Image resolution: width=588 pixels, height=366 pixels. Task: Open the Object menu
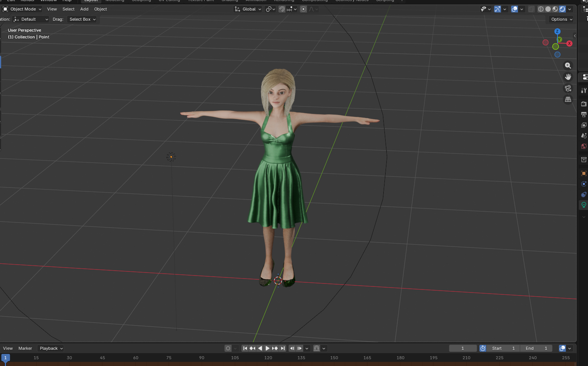[x=100, y=9]
